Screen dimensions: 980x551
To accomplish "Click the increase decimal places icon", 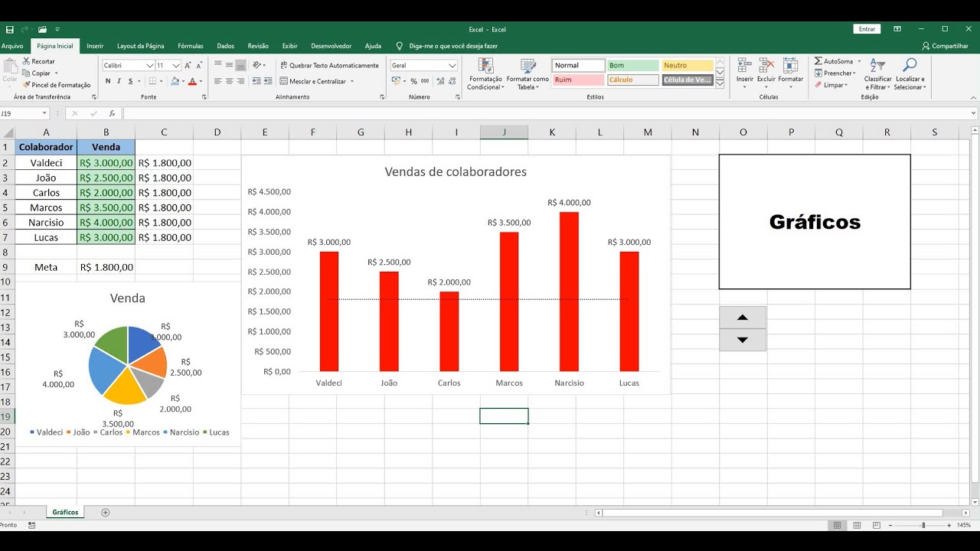I will point(439,81).
